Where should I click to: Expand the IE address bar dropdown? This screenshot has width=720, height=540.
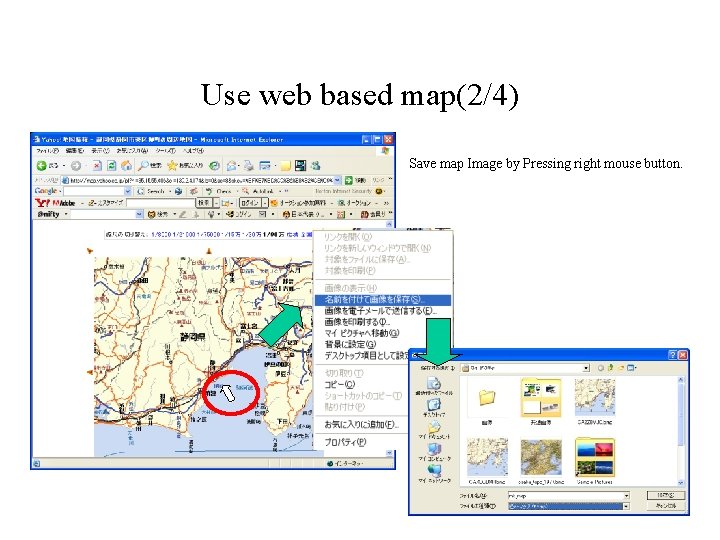click(x=338, y=180)
